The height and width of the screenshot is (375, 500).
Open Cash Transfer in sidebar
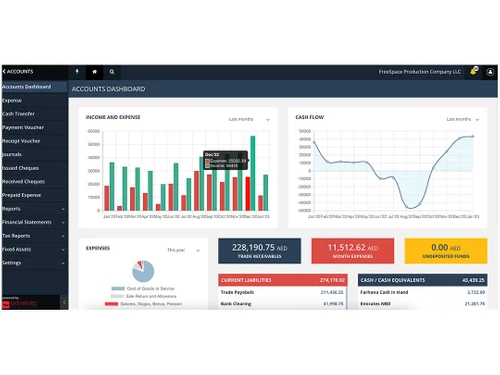point(35,114)
